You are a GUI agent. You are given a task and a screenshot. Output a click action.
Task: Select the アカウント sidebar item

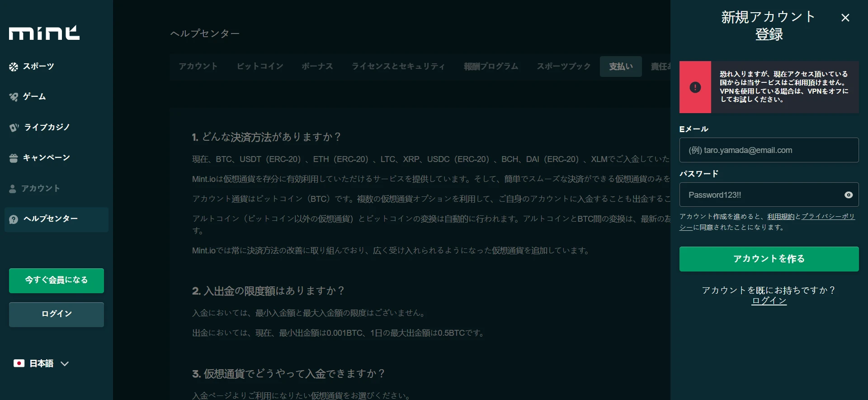(57, 189)
